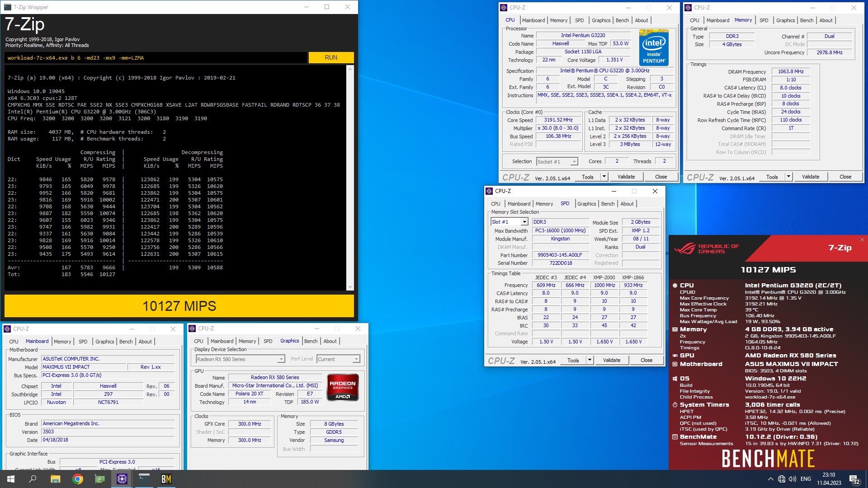Select the ASUSTeK COMPUTER INC. manufacturer field
This screenshot has width=868, height=488.
point(108,359)
